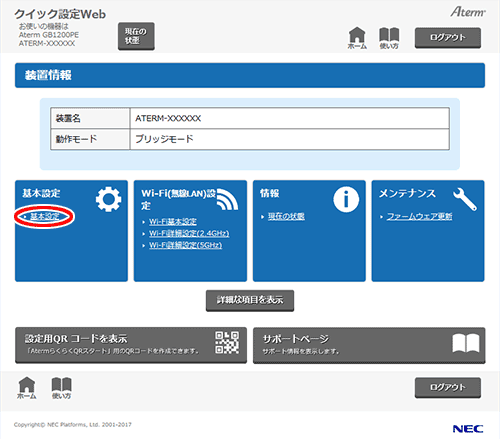The width and height of the screenshot is (500, 439).
Task: Open the footer usage guide book icon
Action: point(62,388)
